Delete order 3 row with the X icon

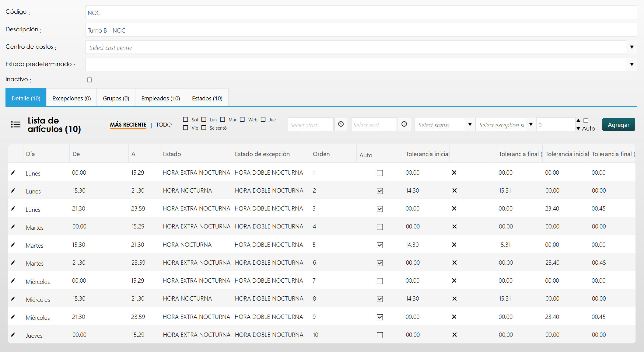point(454,208)
